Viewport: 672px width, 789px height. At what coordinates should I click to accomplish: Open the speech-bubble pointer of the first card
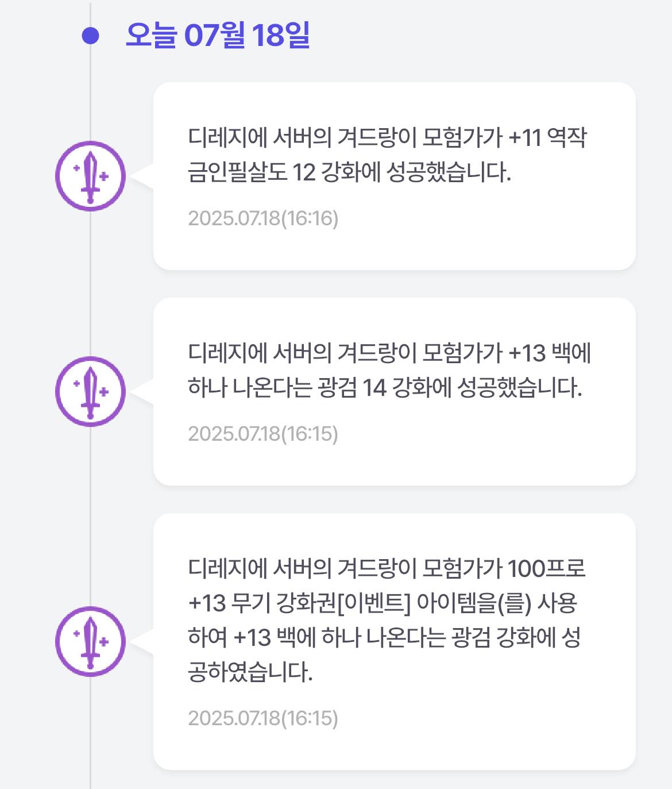click(x=142, y=176)
